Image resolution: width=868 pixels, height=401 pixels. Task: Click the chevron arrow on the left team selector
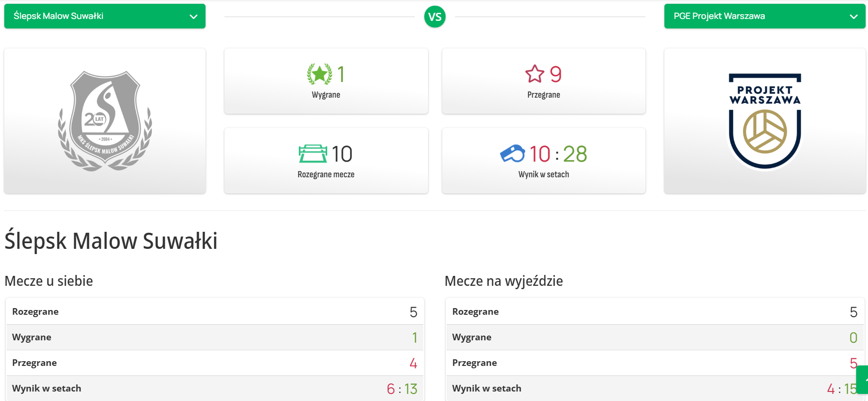[193, 17]
